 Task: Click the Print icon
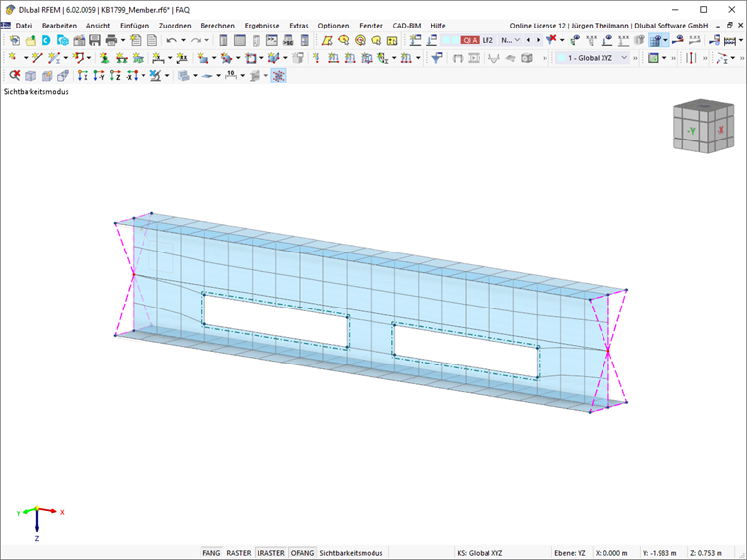point(111,40)
